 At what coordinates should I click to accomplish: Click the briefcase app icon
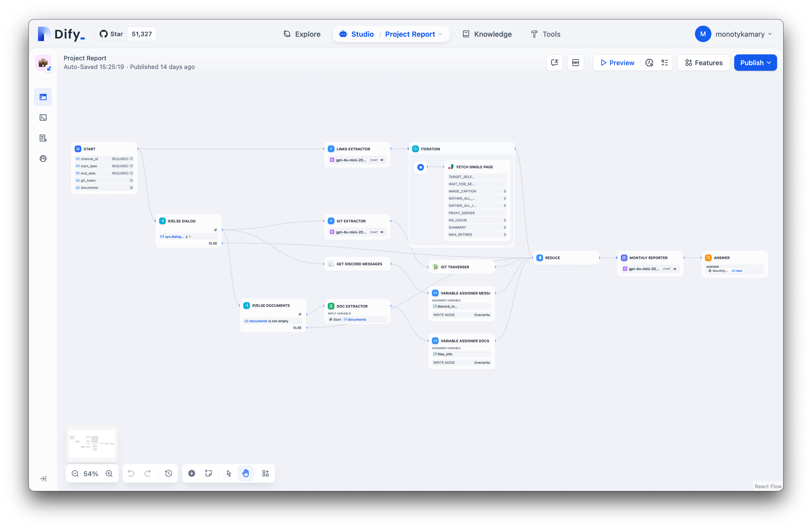43,63
